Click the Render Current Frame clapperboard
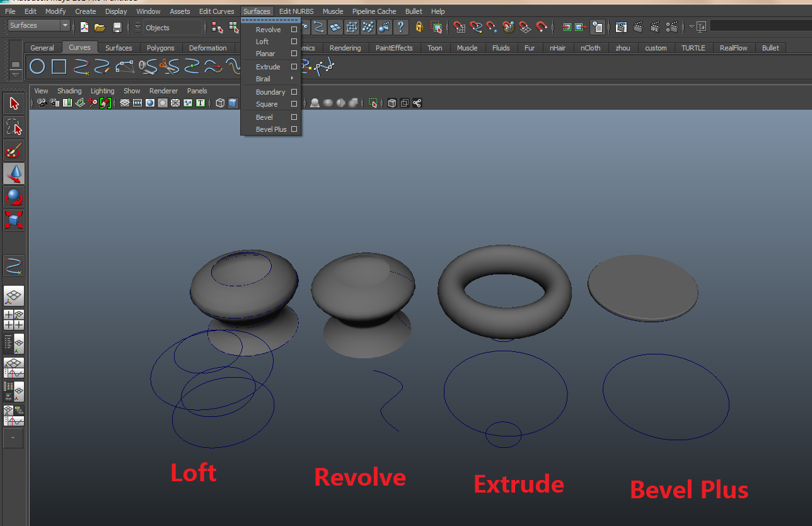812x526 pixels. pos(638,27)
